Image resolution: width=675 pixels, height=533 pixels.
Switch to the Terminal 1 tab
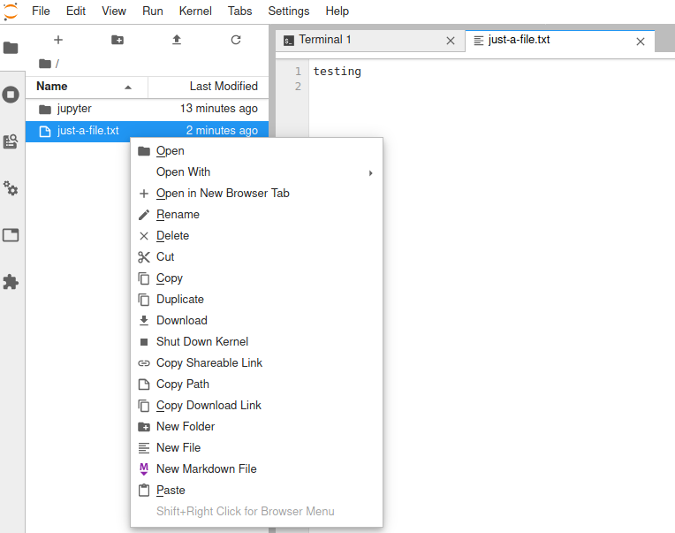pos(325,40)
